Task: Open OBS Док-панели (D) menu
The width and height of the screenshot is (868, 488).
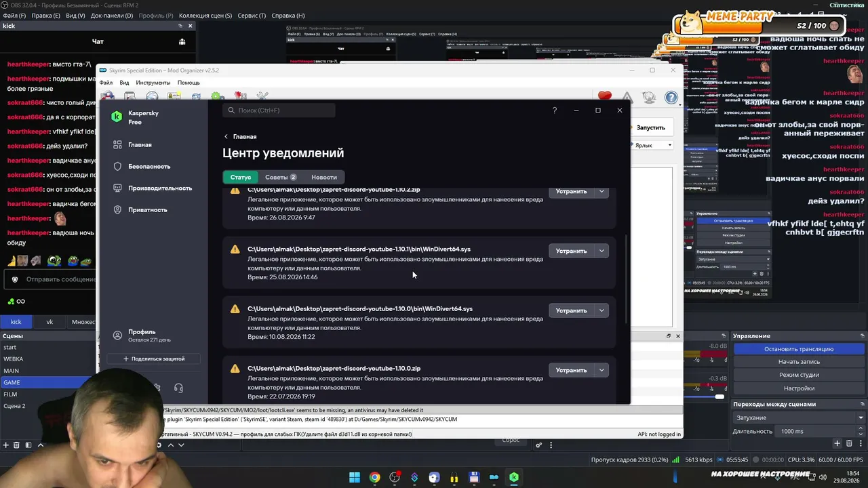Action: pyautogui.click(x=112, y=16)
